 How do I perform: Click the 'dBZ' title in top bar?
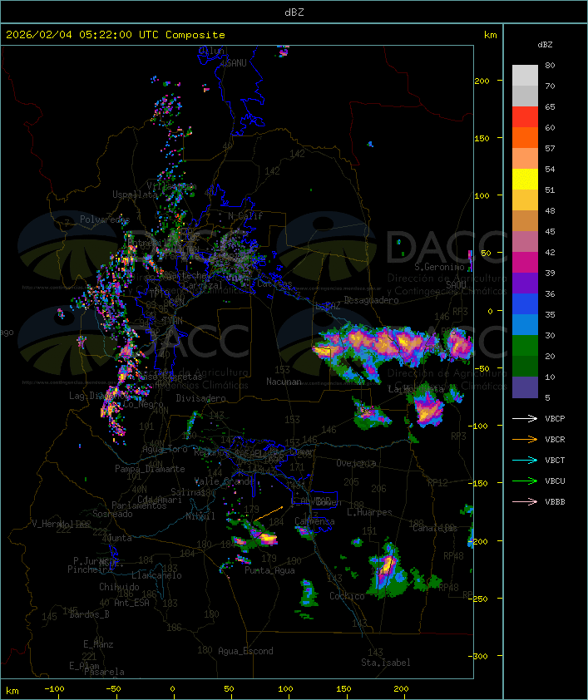click(294, 12)
